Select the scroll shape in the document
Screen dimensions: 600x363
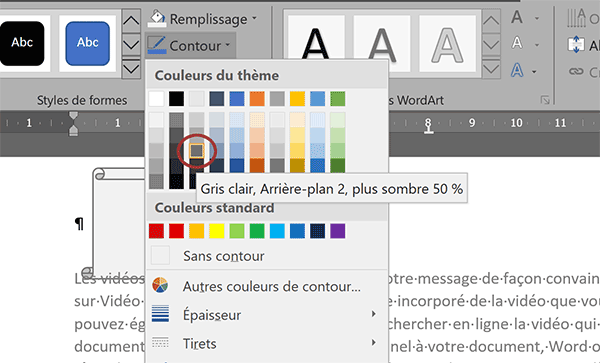coord(119,222)
